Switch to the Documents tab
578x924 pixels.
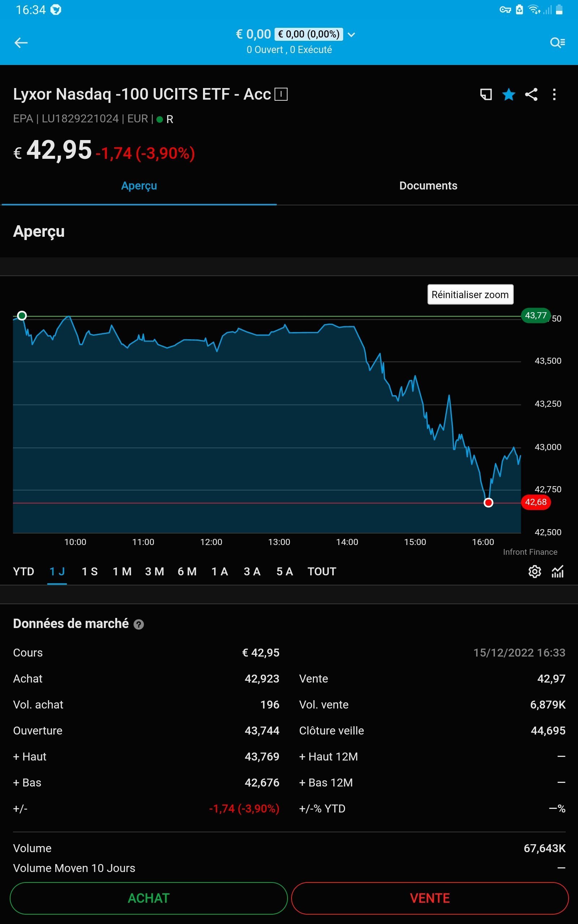click(428, 186)
